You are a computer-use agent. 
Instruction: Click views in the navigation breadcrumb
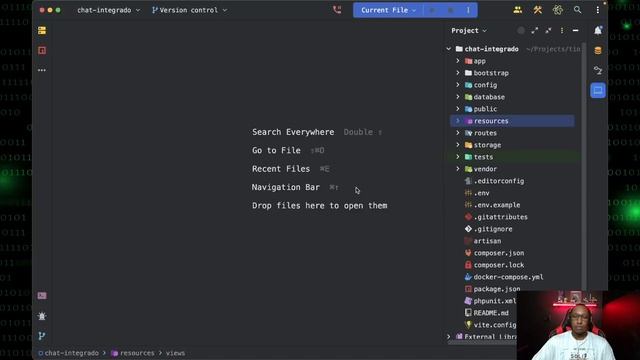tap(175, 353)
